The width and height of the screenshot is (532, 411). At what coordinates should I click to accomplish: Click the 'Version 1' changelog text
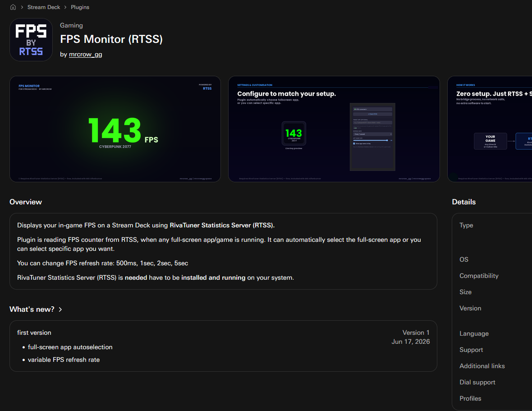416,333
